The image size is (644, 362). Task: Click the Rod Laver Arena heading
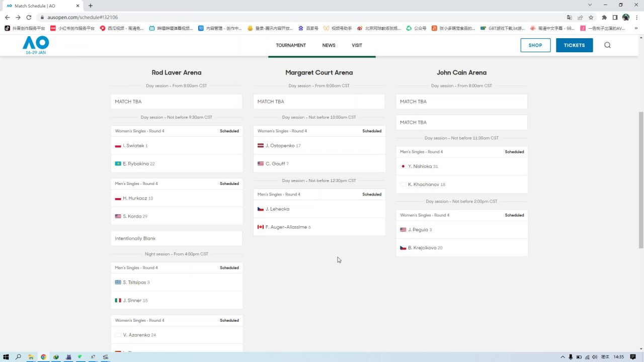pos(177,73)
